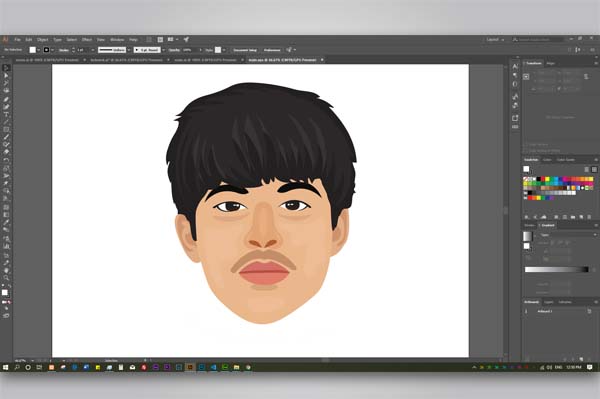Switch to the Layers tab
The width and height of the screenshot is (600, 399).
[x=549, y=302]
